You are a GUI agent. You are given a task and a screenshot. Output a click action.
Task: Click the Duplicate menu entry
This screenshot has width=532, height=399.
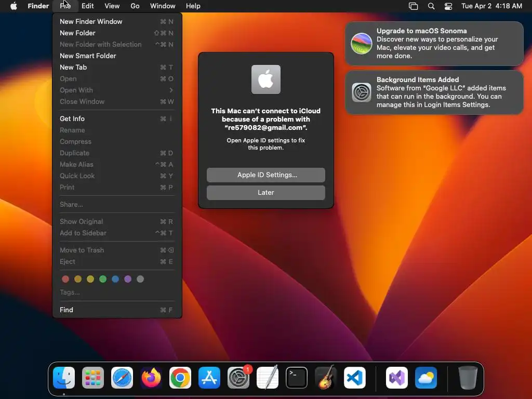[117, 153]
